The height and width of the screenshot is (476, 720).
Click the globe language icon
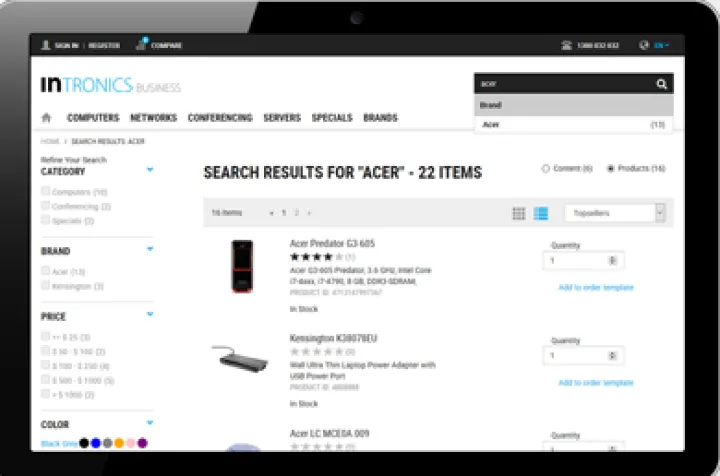click(644, 45)
